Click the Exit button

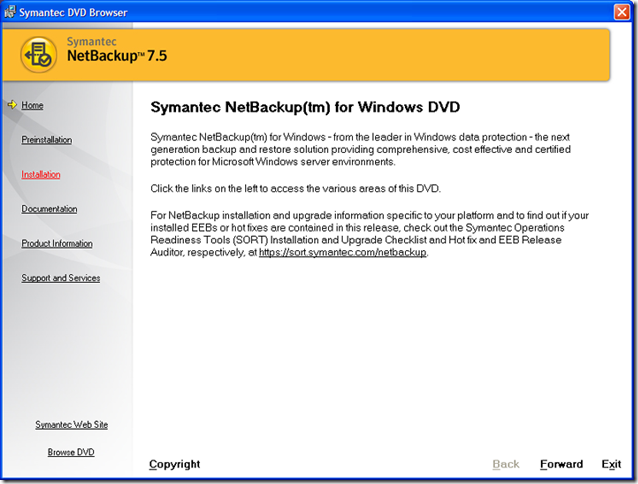click(x=611, y=464)
